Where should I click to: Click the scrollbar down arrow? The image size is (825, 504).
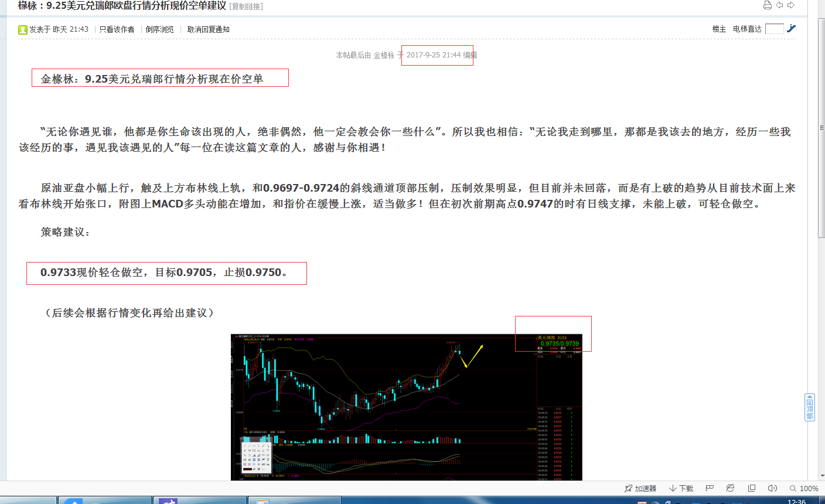821,476
